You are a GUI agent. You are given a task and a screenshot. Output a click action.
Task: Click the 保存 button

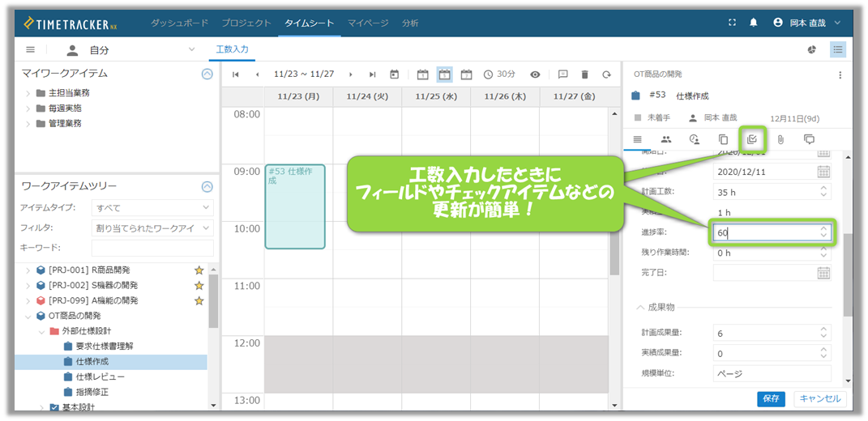coord(771,398)
